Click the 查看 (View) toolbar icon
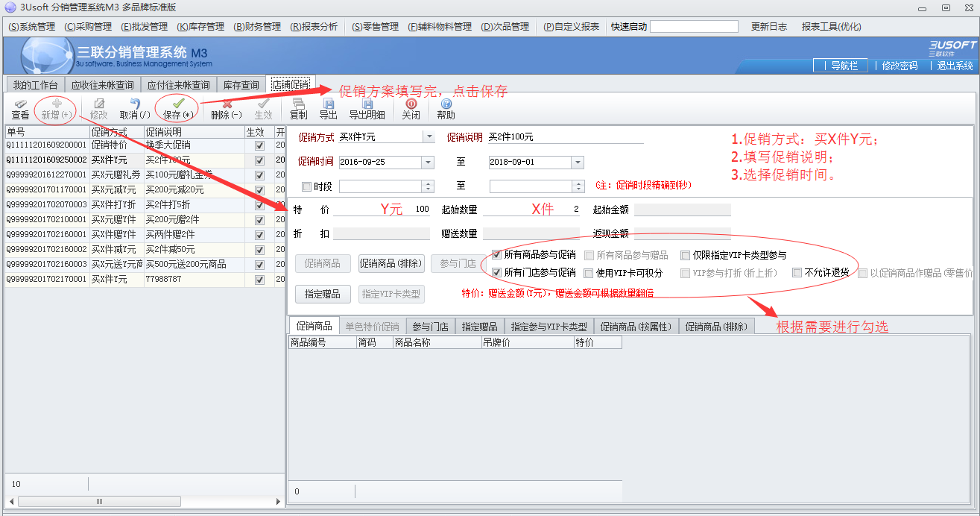The height and width of the screenshot is (516, 980). pyautogui.click(x=20, y=104)
